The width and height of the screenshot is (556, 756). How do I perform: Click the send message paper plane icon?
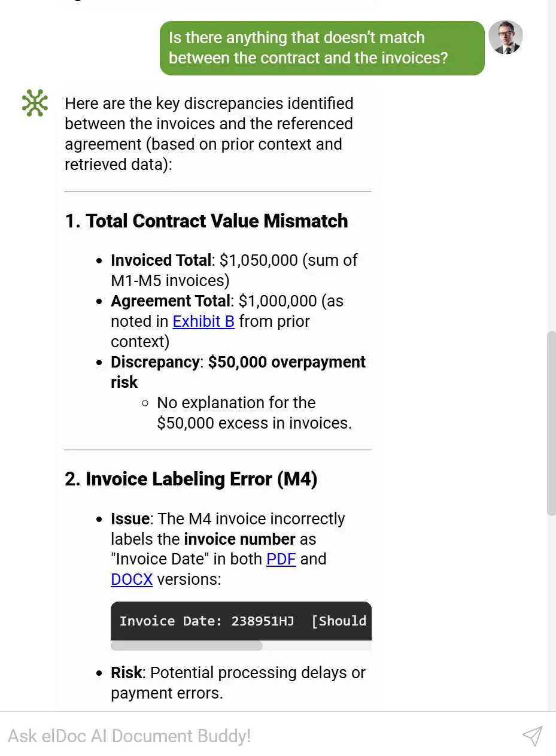[531, 736]
